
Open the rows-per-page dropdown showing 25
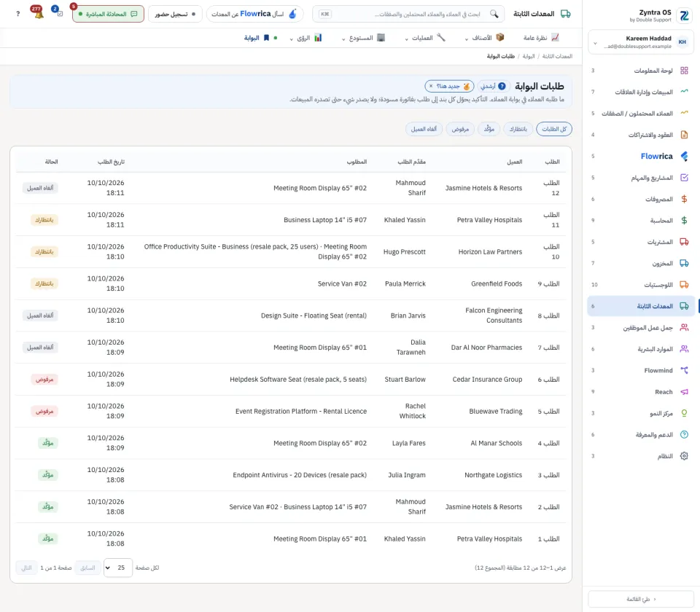click(118, 568)
